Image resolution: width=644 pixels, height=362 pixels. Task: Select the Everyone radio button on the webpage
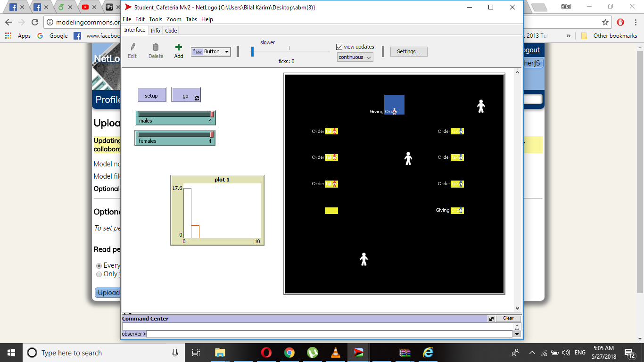coord(99,266)
